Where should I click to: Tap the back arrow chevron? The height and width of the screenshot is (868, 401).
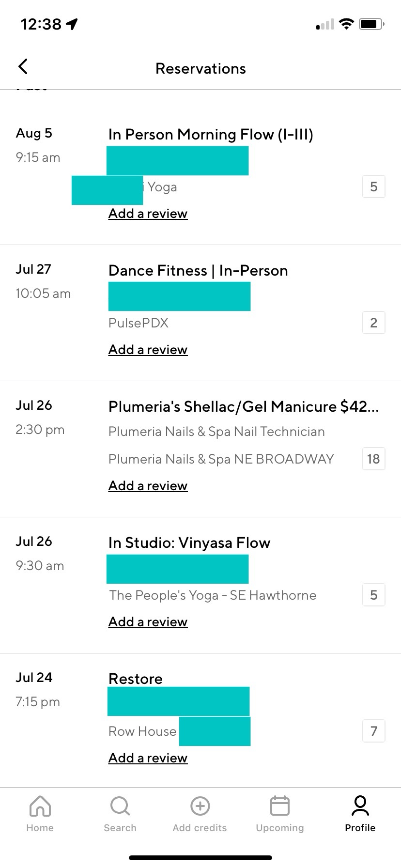[23, 67]
